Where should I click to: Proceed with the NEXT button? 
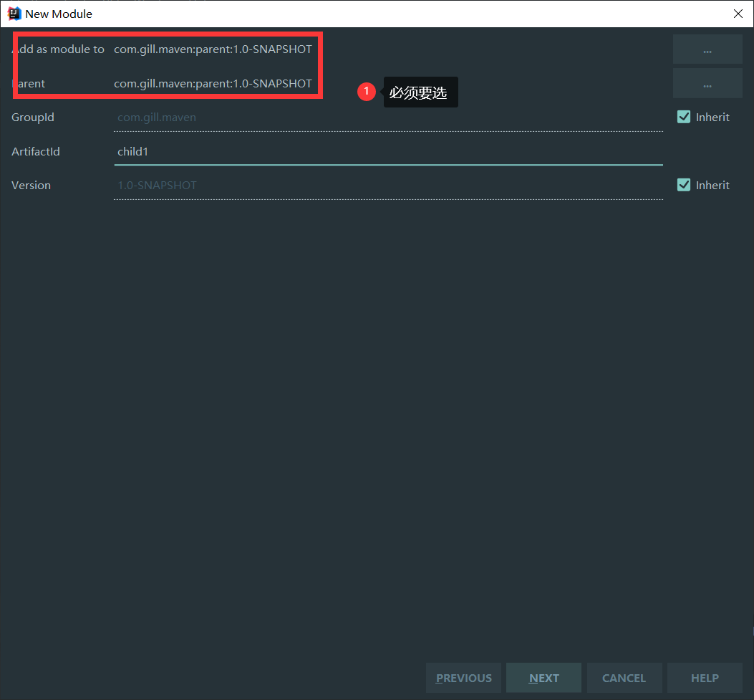click(544, 678)
